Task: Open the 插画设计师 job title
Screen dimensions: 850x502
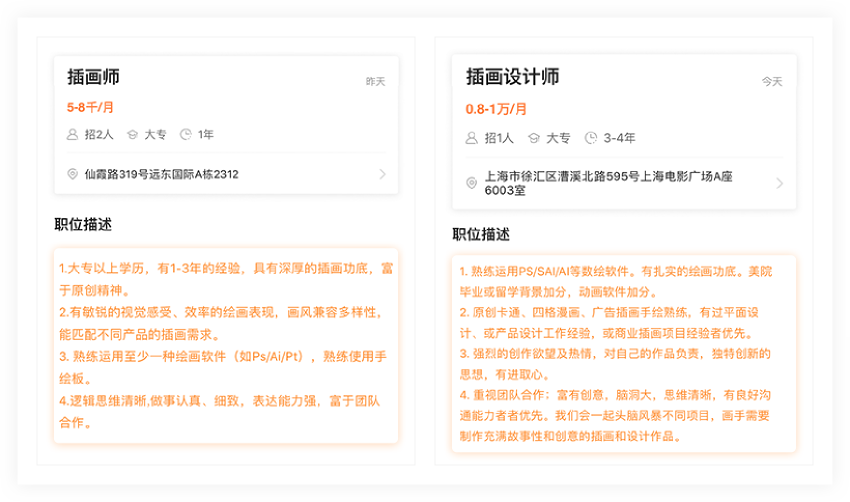Action: point(512,77)
